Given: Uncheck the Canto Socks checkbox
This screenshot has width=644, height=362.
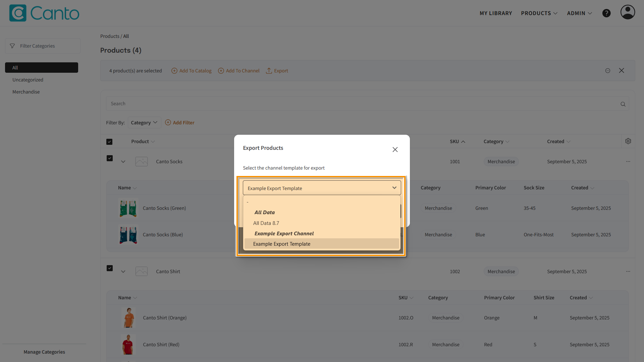Looking at the screenshot, I should 110,158.
